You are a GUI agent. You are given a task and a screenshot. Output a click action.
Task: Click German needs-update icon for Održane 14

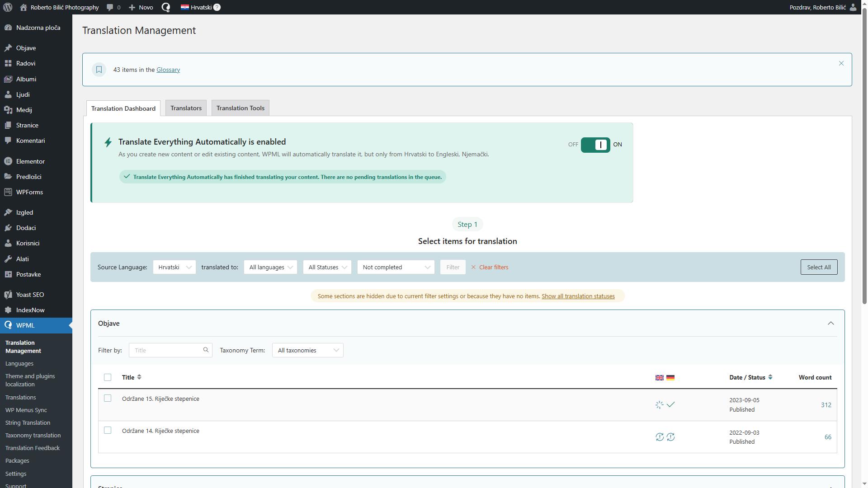click(670, 437)
